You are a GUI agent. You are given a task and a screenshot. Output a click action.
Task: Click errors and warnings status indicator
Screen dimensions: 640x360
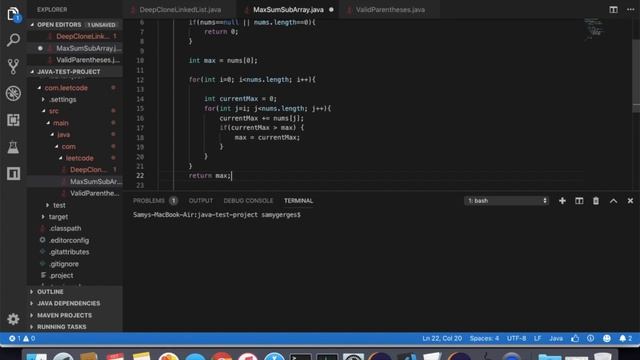point(22,338)
